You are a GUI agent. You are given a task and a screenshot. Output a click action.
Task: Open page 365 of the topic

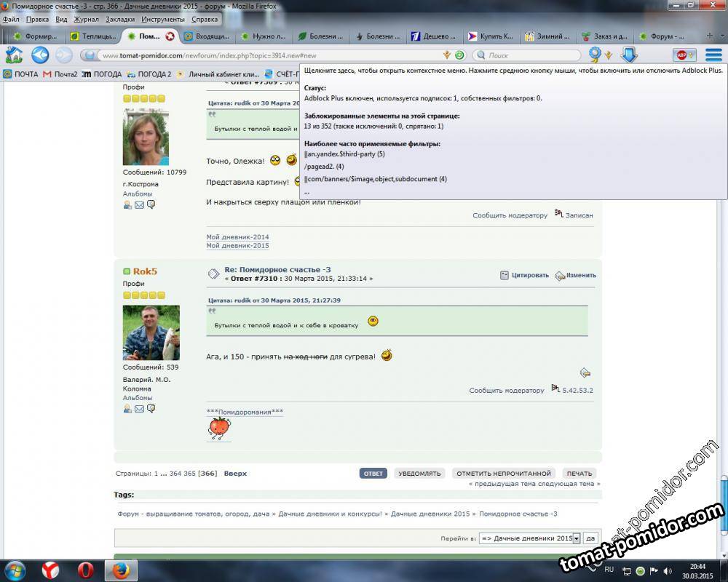coord(189,474)
